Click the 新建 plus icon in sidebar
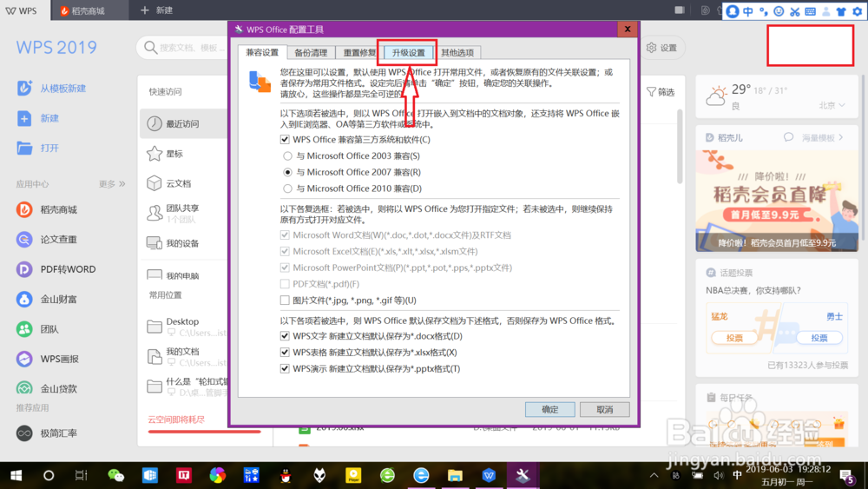The width and height of the screenshot is (868, 489). pos(24,118)
